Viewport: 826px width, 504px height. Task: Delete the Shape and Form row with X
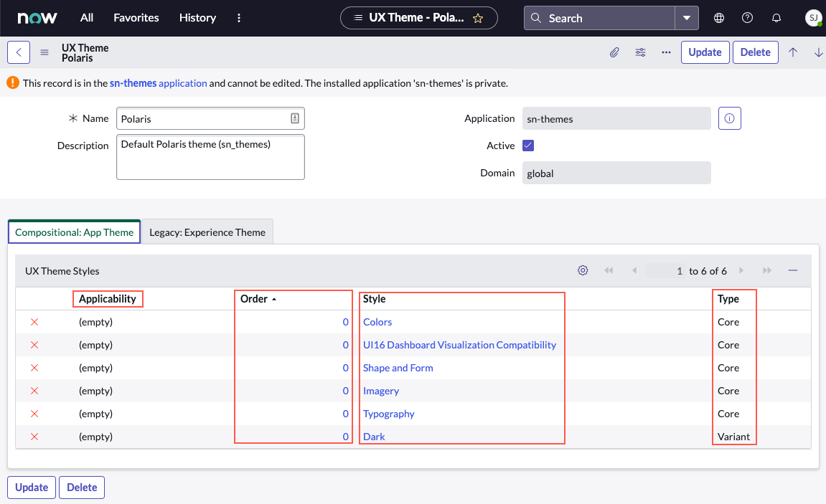coord(34,368)
